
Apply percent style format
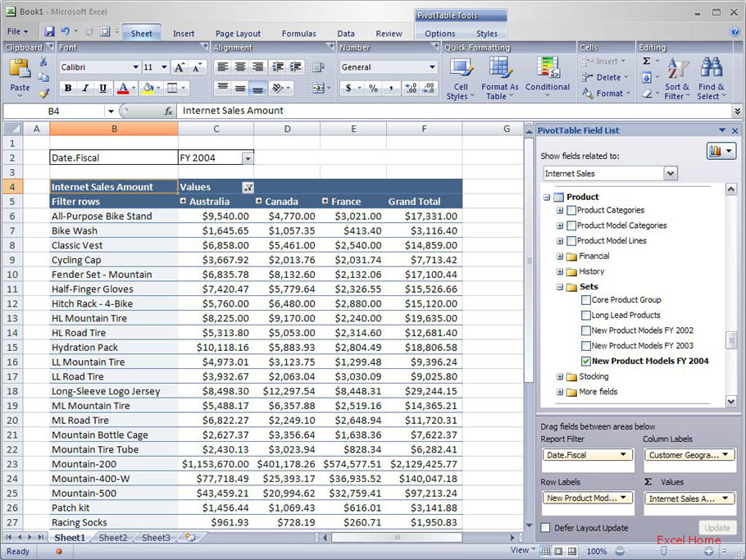click(374, 88)
